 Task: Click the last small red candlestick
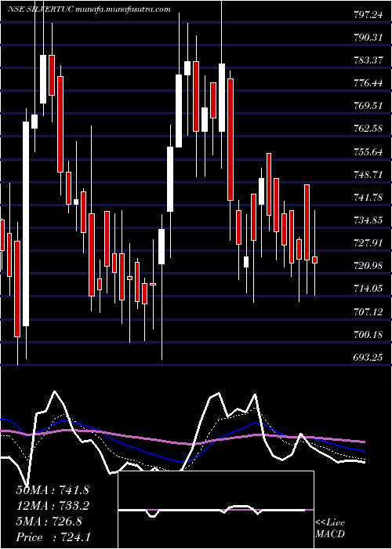pos(314,260)
